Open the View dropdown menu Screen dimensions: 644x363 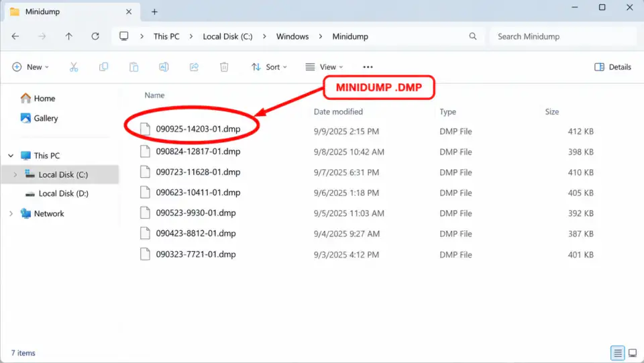click(x=325, y=67)
